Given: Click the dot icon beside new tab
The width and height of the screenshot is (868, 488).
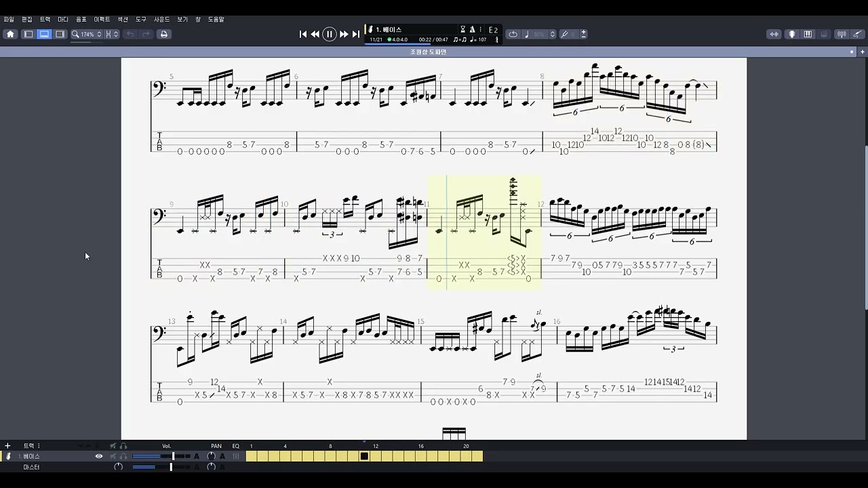Looking at the screenshot, I should [x=852, y=52].
